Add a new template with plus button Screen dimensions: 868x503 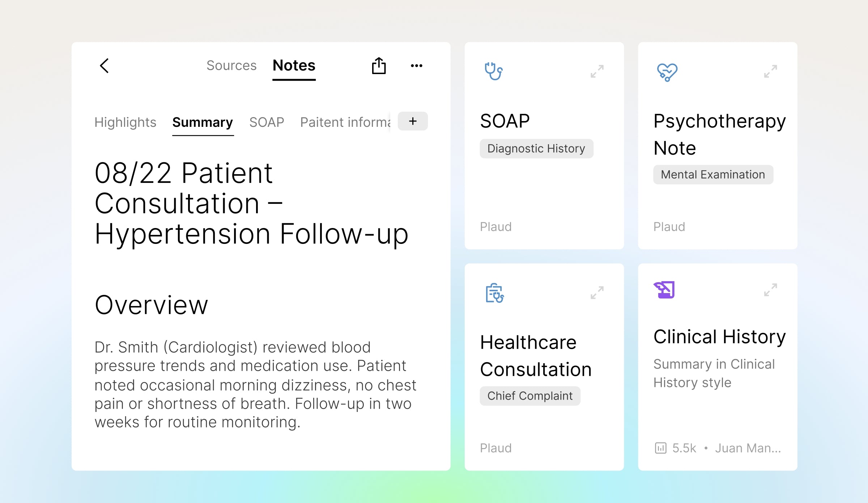(x=413, y=121)
